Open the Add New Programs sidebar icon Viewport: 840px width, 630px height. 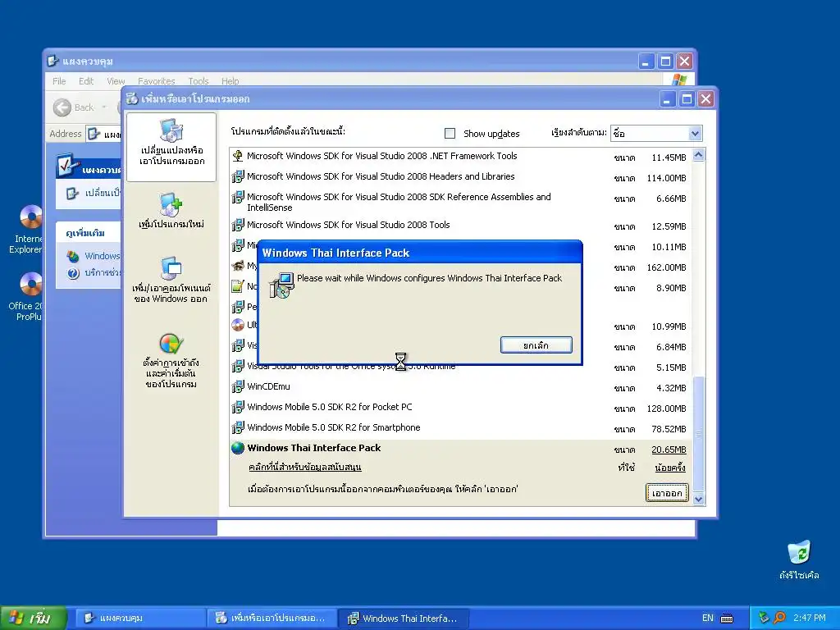[x=171, y=204]
